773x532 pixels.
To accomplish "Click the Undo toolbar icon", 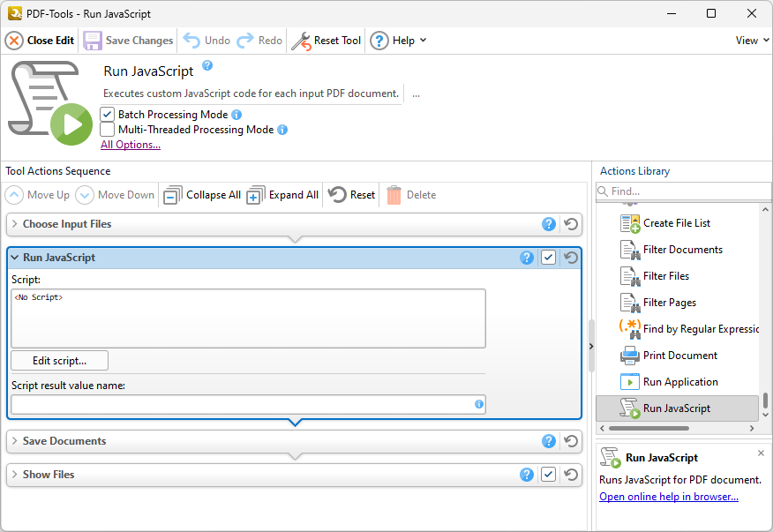I will coord(191,41).
